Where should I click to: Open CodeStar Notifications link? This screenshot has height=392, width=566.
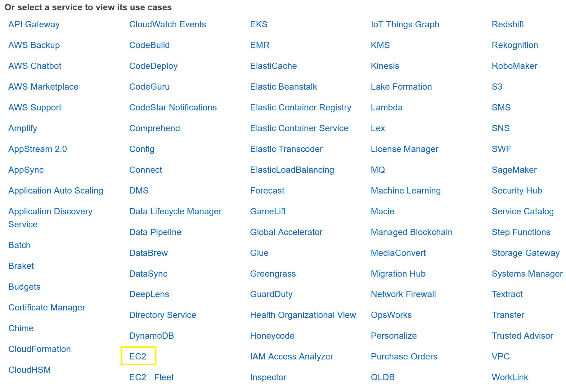pos(173,108)
